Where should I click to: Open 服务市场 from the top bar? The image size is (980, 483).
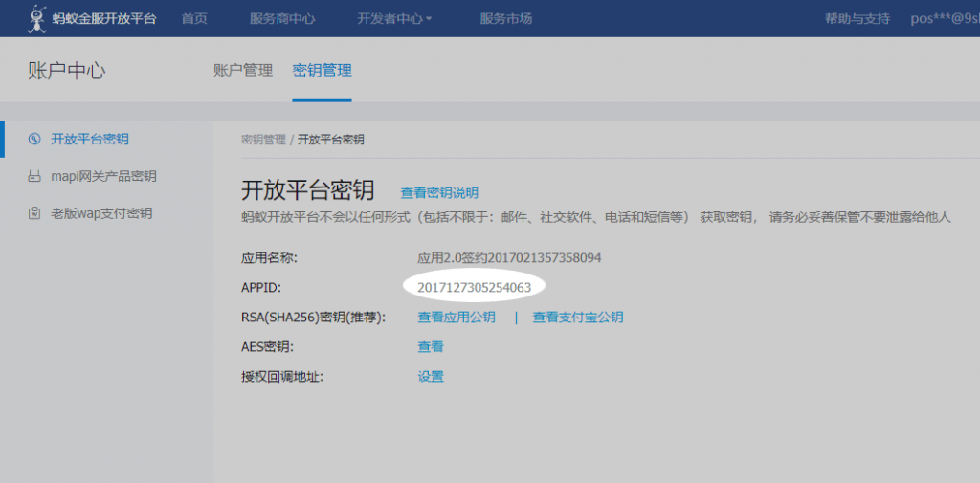506,18
